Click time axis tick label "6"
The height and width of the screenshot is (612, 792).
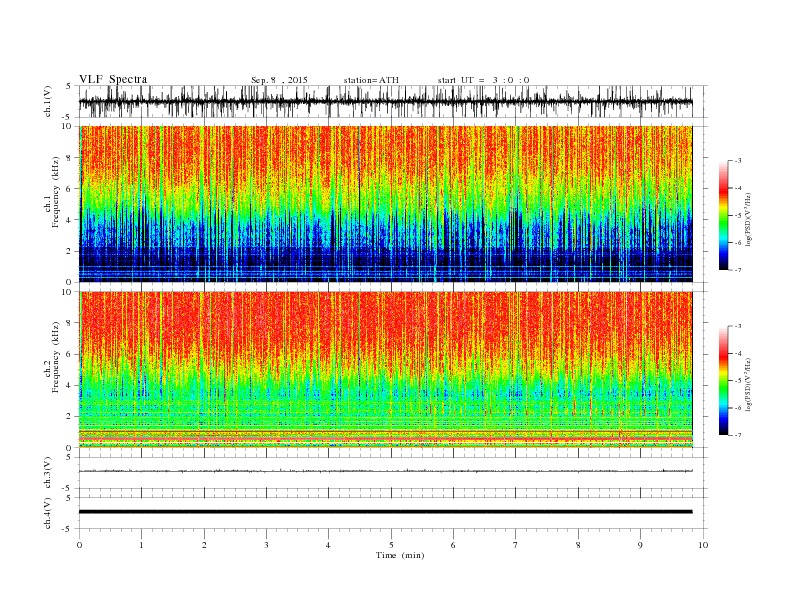[x=453, y=545]
